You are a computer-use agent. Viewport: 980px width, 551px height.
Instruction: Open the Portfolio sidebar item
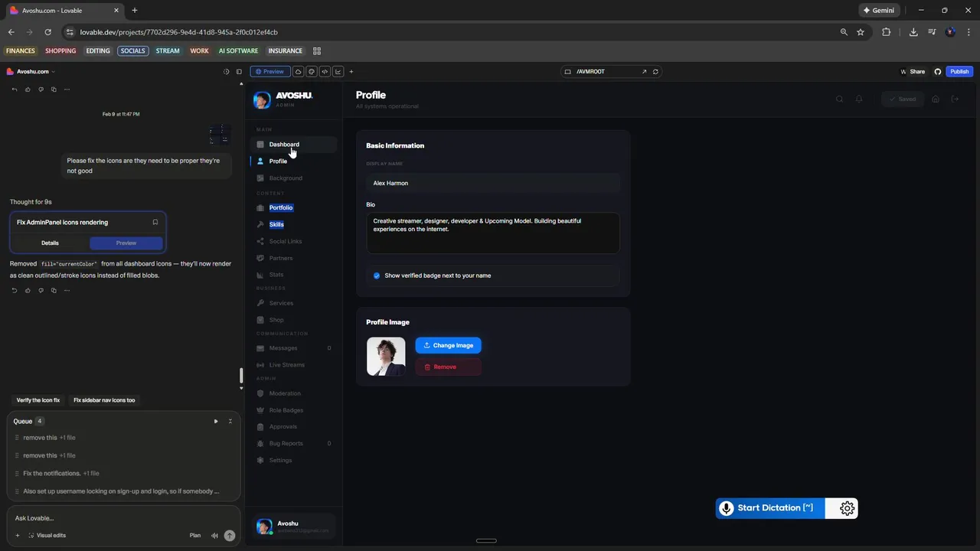pos(294,207)
